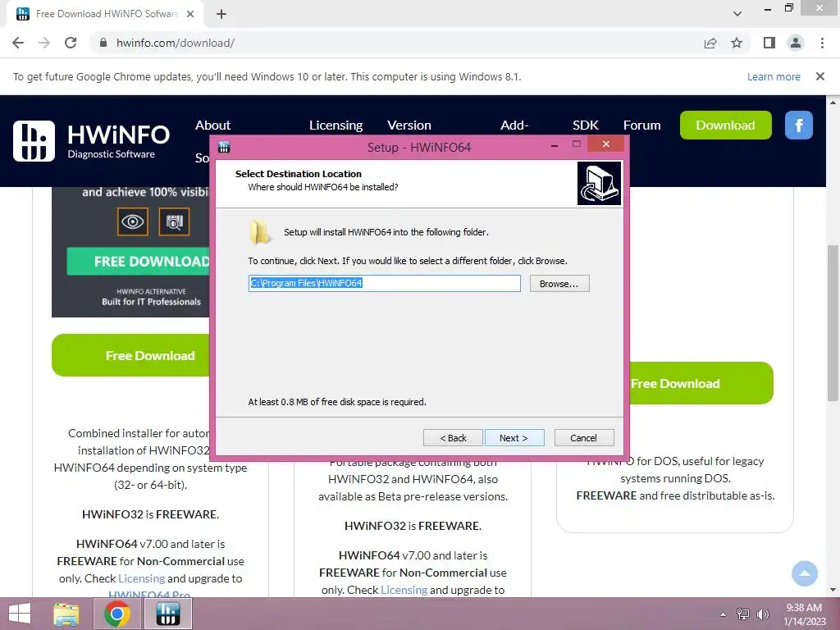Go forward in Chrome browser
Image resolution: width=840 pixels, height=630 pixels.
tap(44, 43)
